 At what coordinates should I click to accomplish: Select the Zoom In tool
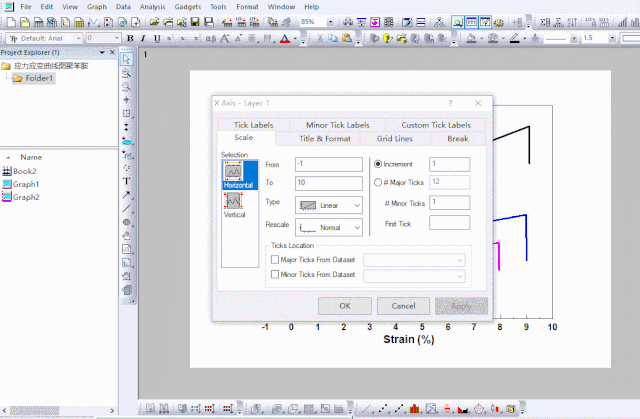pos(127,73)
